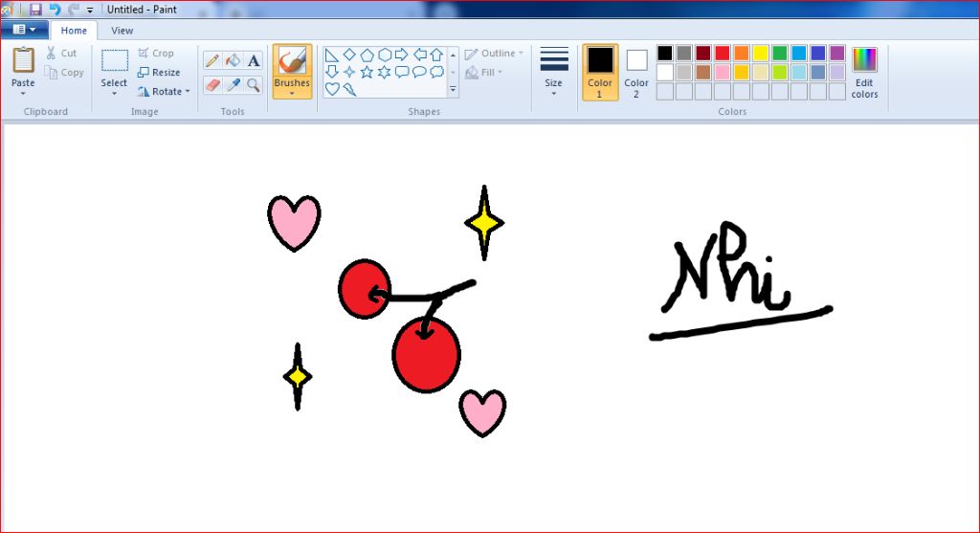Select the Pencil tool
Viewport: 980px width, 533px height.
(212, 60)
